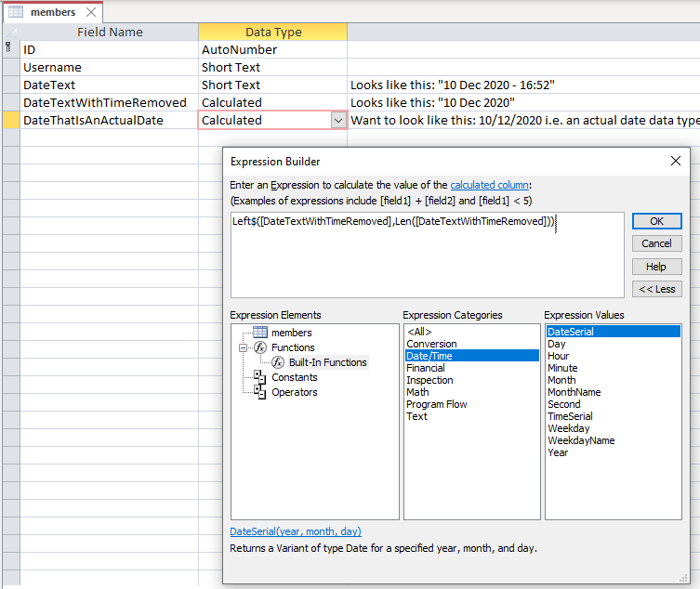The height and width of the screenshot is (589, 700).
Task: Click the Data Type column header
Action: click(x=272, y=33)
